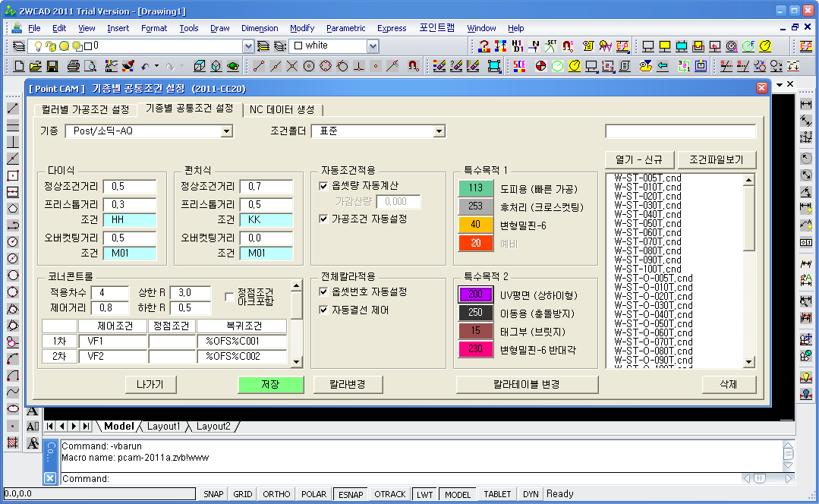Open the layer manager icon
819x504 pixels.
[19, 46]
